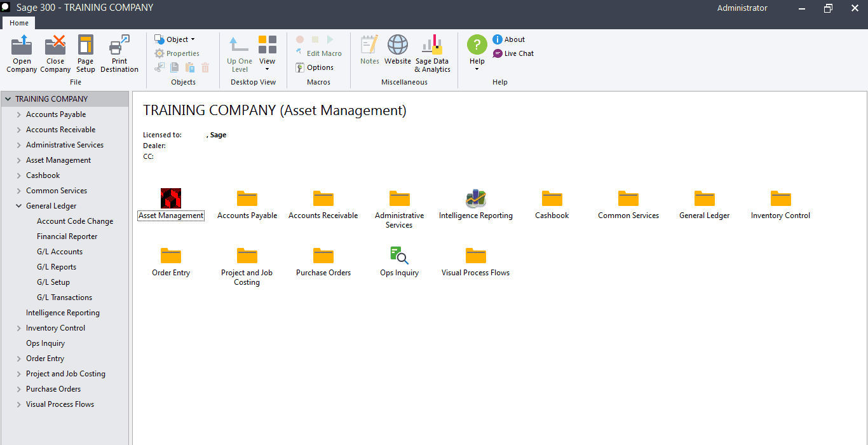Open the Accounts Receivable folder icon
The width and height of the screenshot is (868, 445).
(323, 198)
